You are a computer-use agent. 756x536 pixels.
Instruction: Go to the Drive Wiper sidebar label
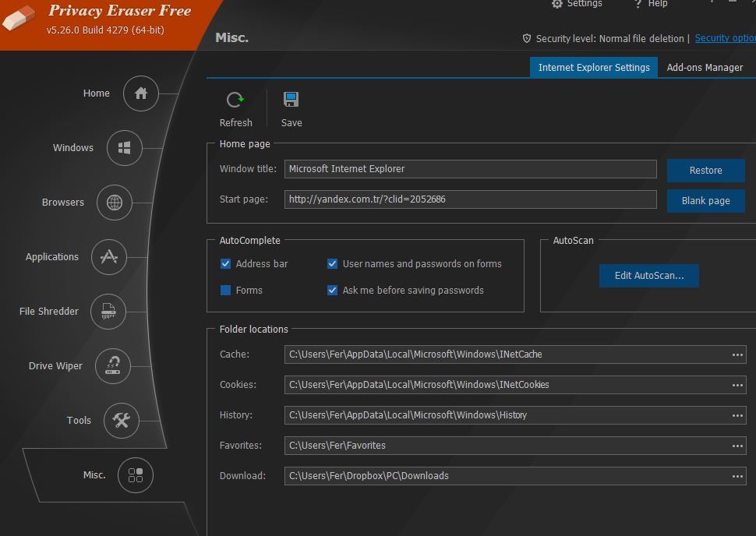point(55,366)
